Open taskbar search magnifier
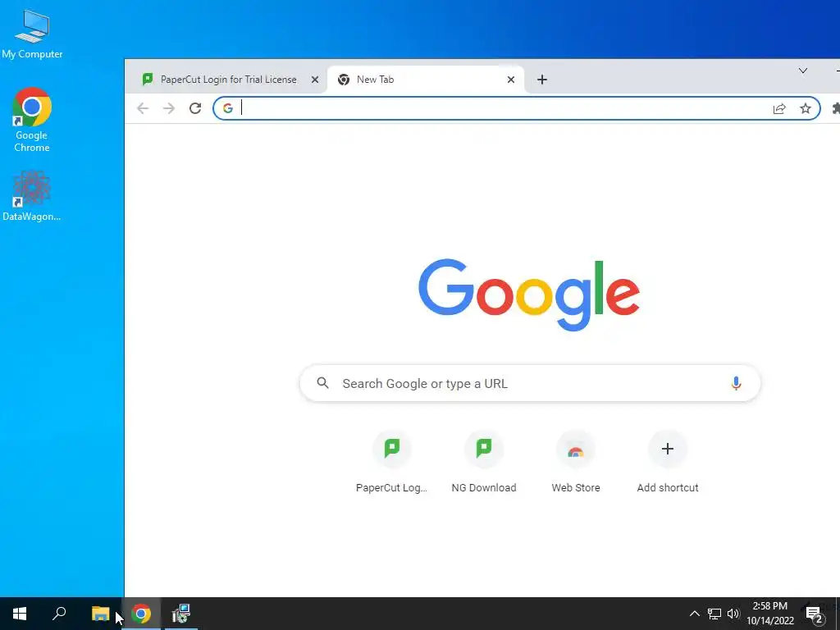The width and height of the screenshot is (840, 630). click(59, 614)
